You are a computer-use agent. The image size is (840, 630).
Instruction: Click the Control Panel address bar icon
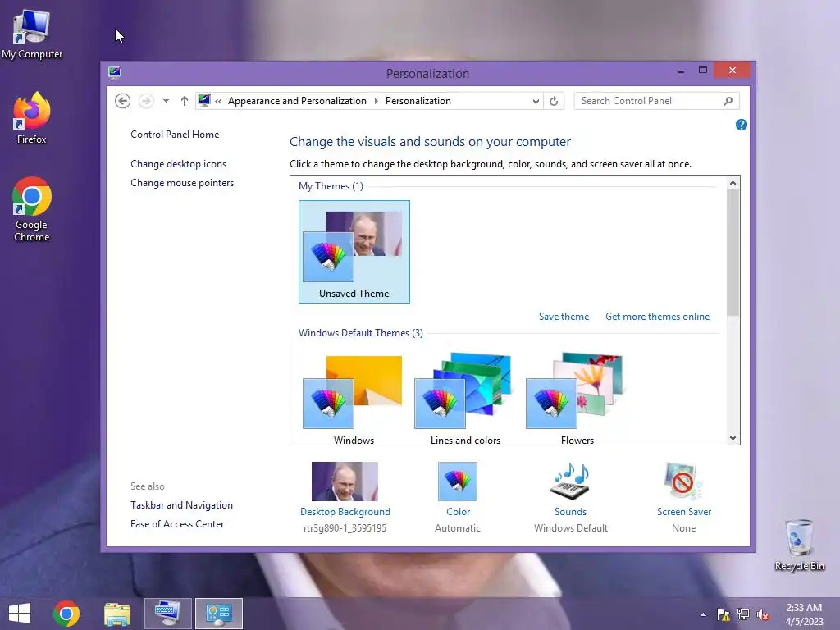point(204,100)
